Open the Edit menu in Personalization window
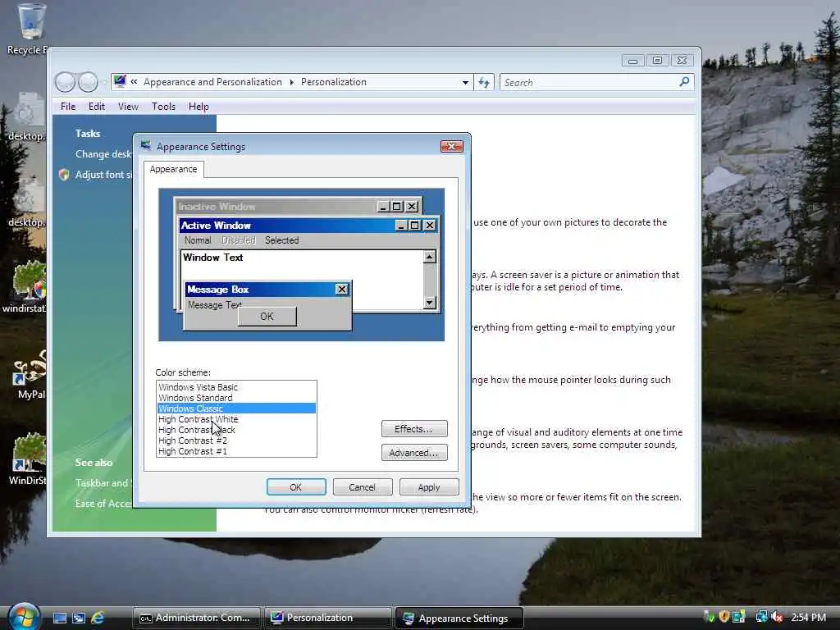This screenshot has height=630, width=840. (x=97, y=107)
